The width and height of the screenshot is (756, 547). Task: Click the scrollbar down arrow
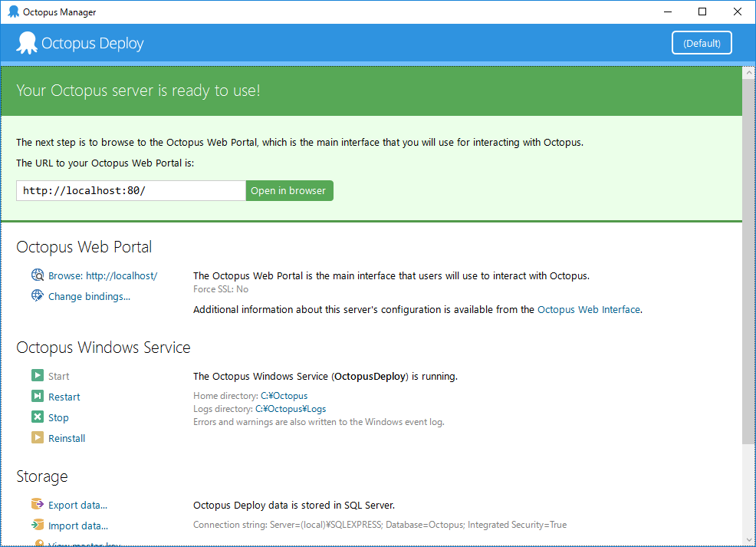748,540
